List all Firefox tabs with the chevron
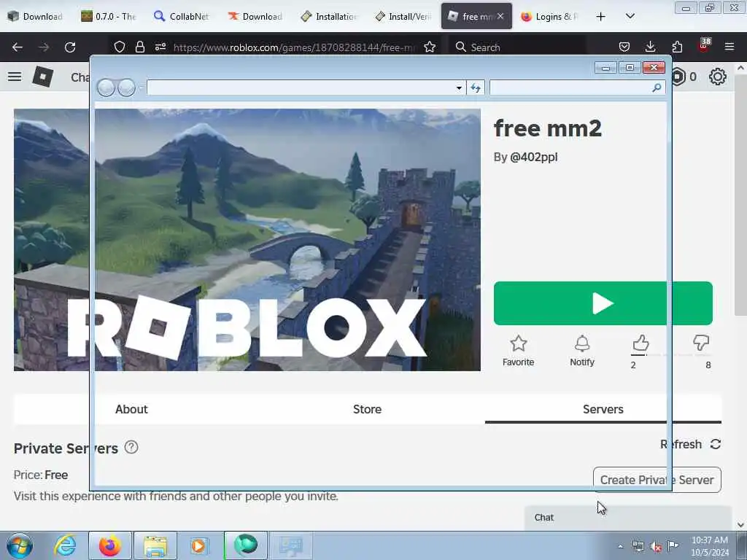 tap(630, 16)
